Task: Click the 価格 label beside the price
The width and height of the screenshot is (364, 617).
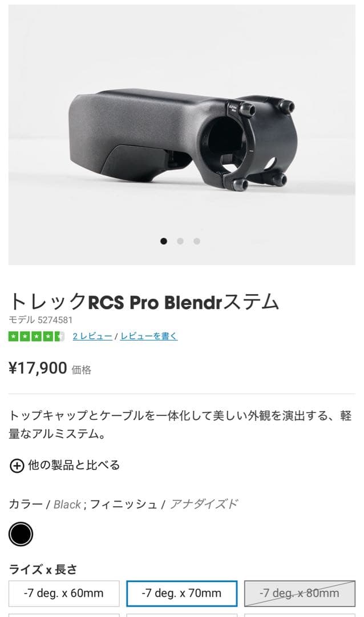Action: click(x=82, y=370)
